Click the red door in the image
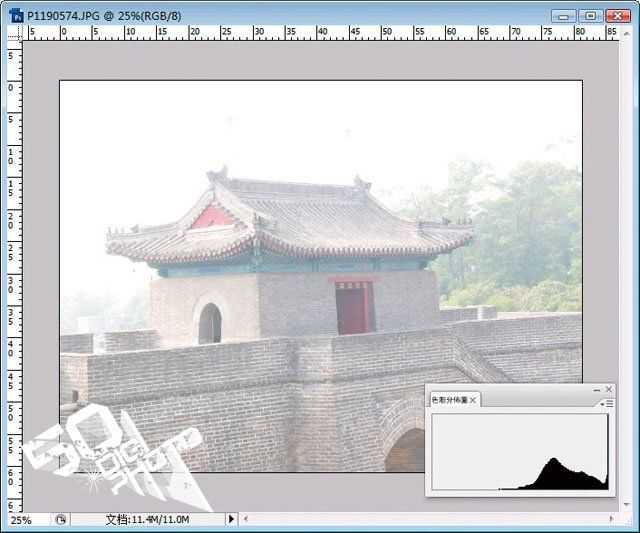This screenshot has height=533, width=640. pos(354,307)
